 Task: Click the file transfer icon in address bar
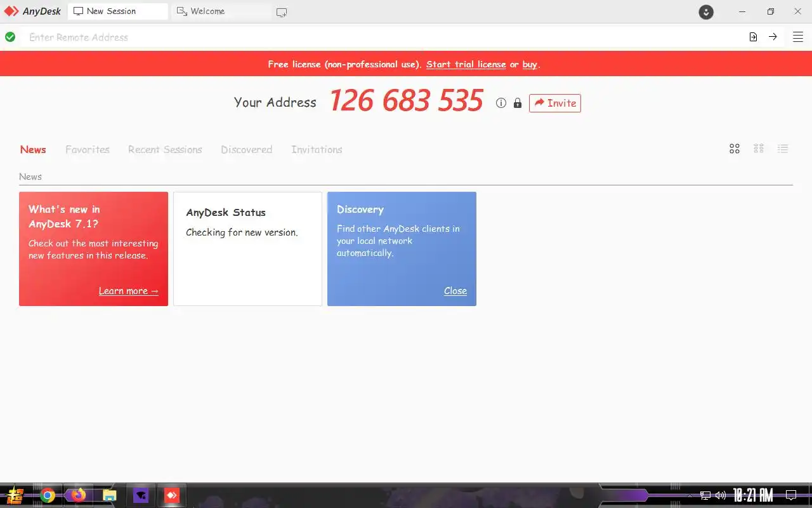tap(753, 37)
